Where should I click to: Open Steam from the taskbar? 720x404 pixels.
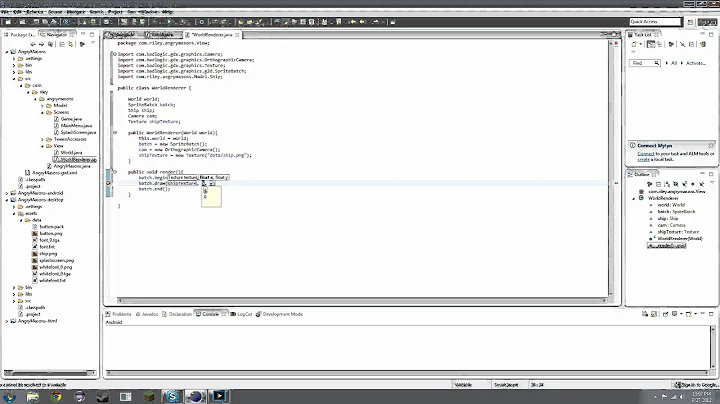(x=102, y=396)
